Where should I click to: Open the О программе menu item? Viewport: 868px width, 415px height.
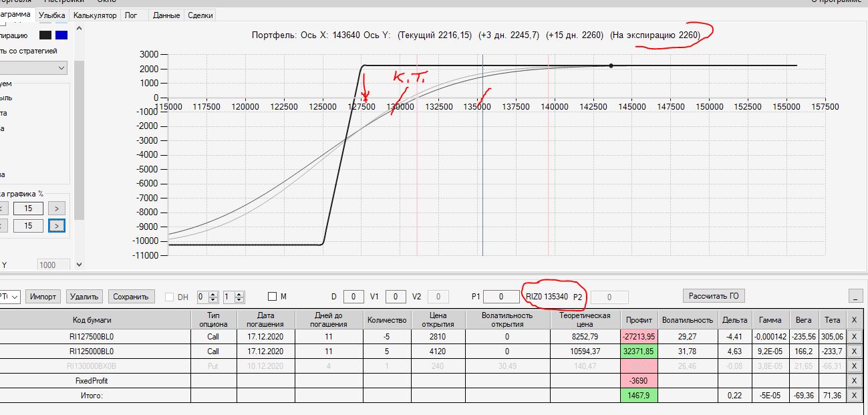pyautogui.click(x=836, y=2)
